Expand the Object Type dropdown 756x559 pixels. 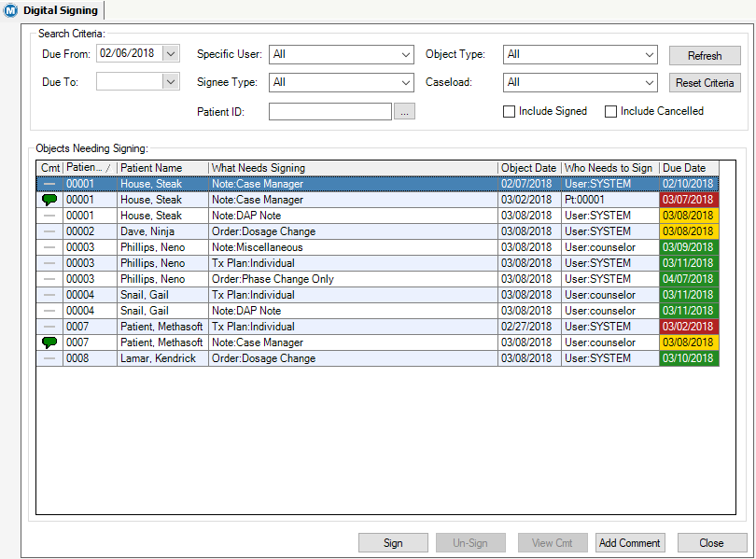pos(650,54)
